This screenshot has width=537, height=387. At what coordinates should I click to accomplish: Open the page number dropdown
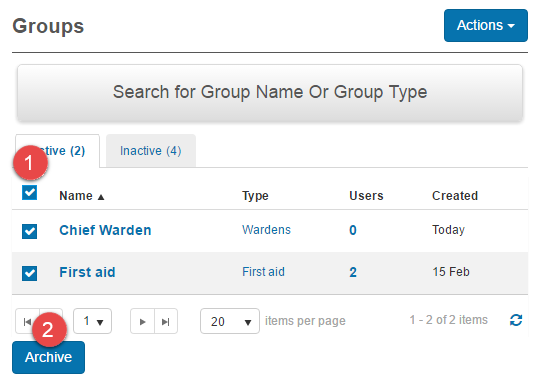(92, 321)
